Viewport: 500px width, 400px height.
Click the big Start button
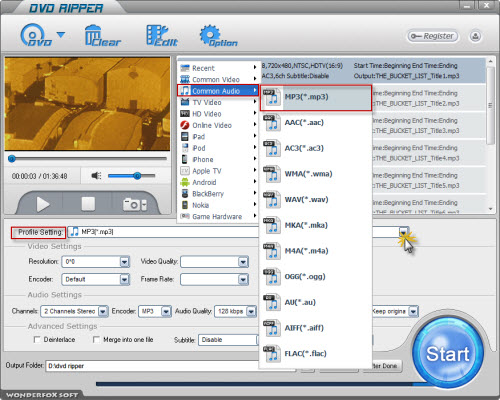(x=448, y=352)
